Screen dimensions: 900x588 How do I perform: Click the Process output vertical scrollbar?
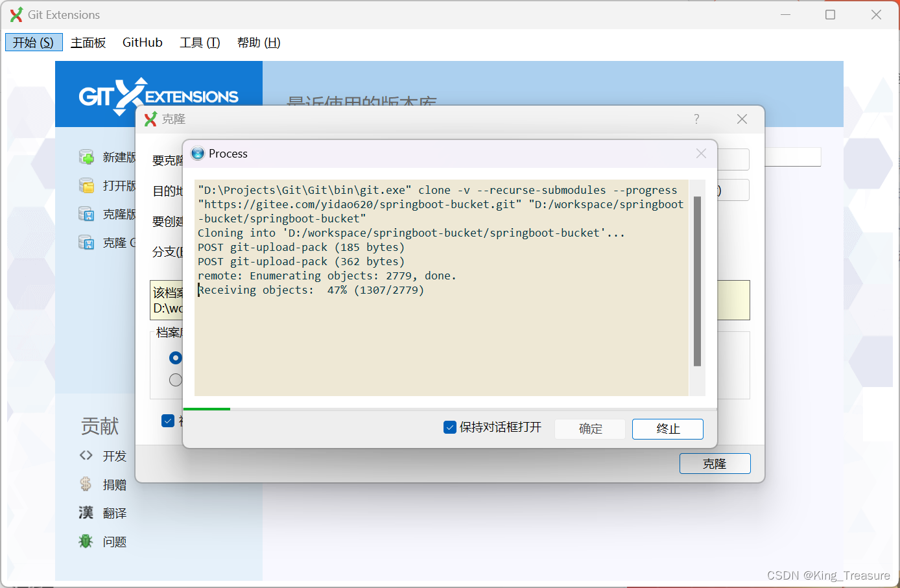(x=698, y=281)
